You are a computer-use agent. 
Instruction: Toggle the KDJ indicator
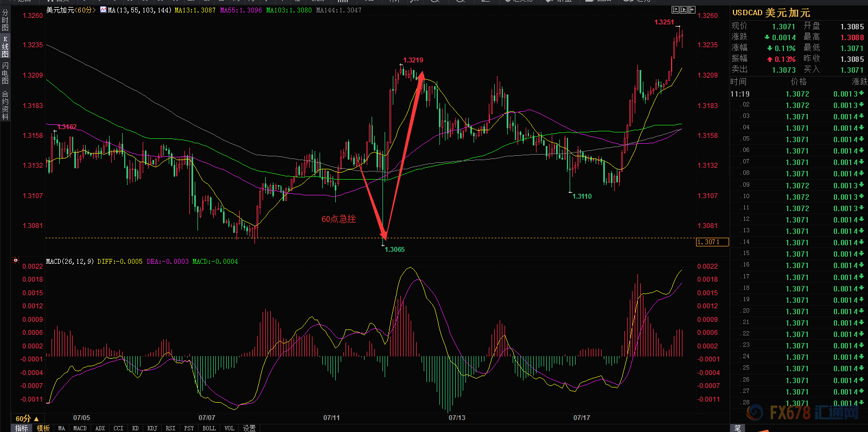152,428
